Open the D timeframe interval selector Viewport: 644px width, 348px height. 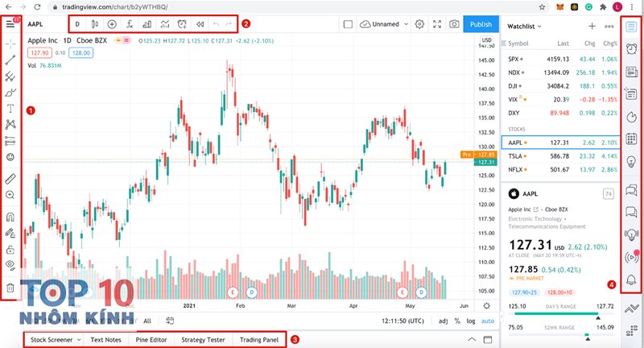(x=77, y=24)
